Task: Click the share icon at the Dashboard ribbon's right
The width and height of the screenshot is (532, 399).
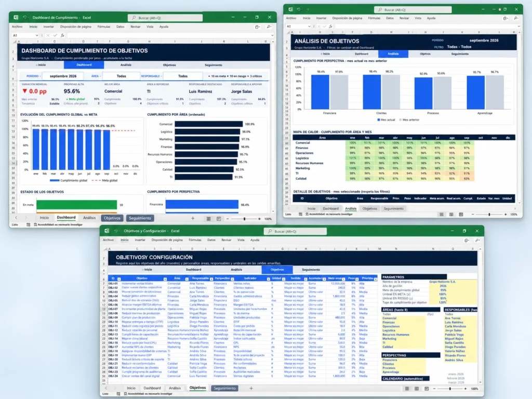Action: click(258, 27)
